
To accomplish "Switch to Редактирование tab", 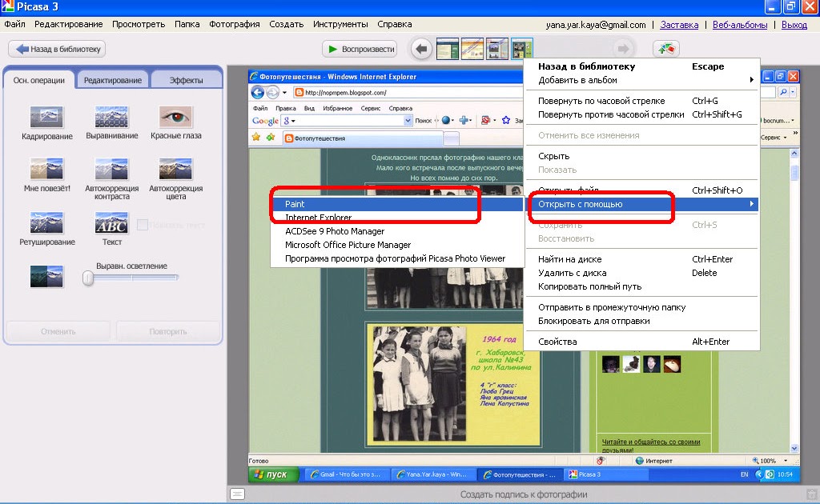I will 113,80.
